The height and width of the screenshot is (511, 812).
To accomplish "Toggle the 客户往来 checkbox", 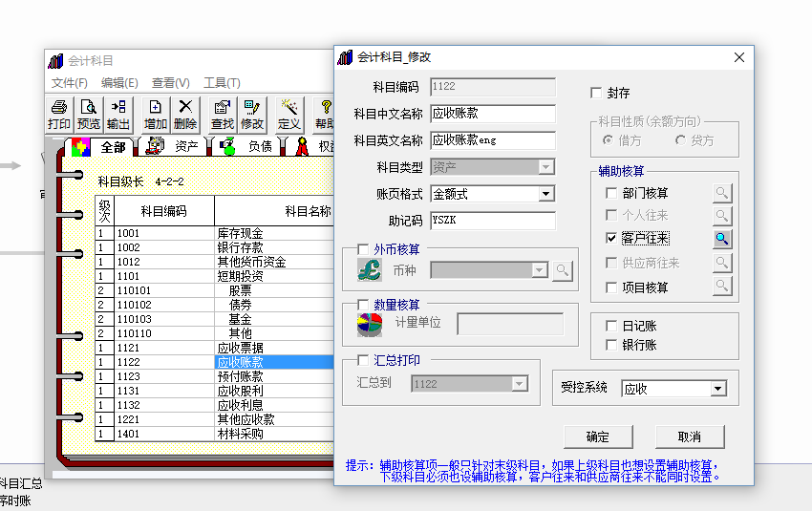I will tap(611, 238).
